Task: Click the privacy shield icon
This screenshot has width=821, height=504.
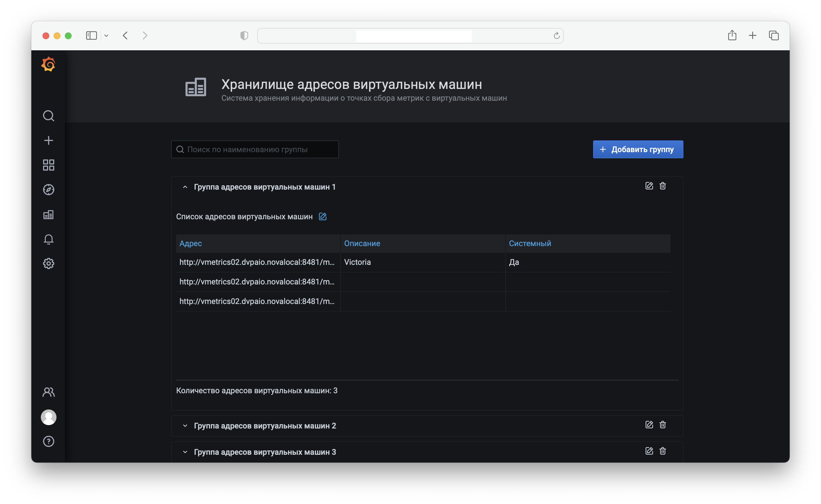Action: 244,35
